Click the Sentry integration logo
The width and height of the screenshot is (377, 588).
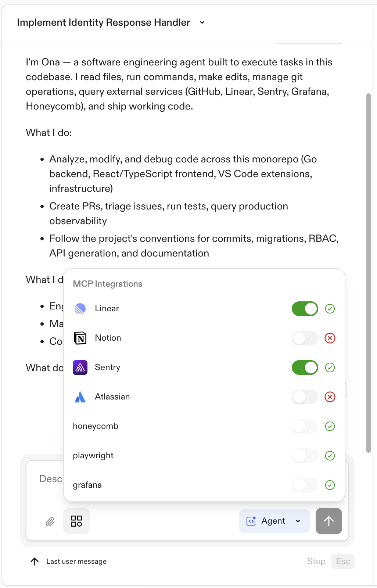pos(80,367)
